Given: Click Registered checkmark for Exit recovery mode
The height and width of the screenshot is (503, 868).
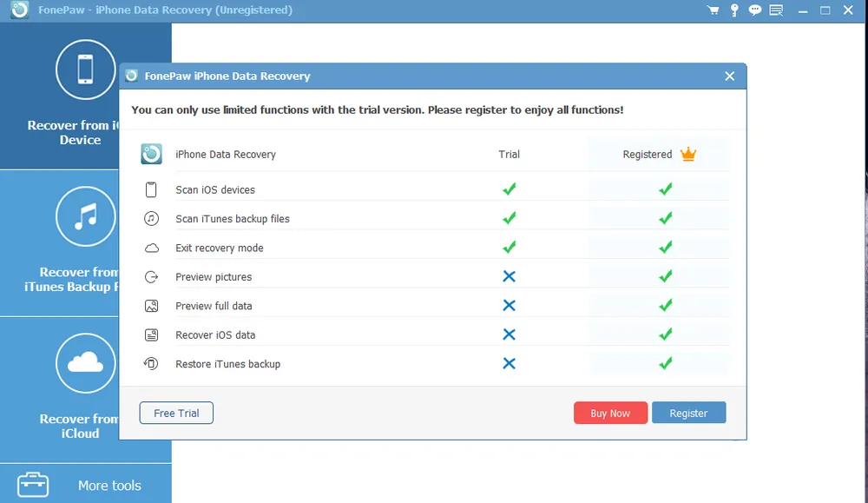Looking at the screenshot, I should 666,247.
